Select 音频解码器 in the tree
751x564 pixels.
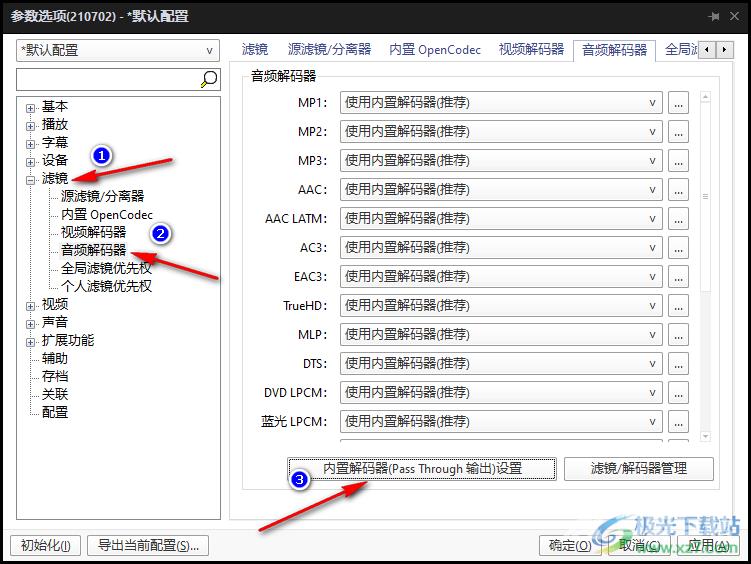click(x=93, y=250)
